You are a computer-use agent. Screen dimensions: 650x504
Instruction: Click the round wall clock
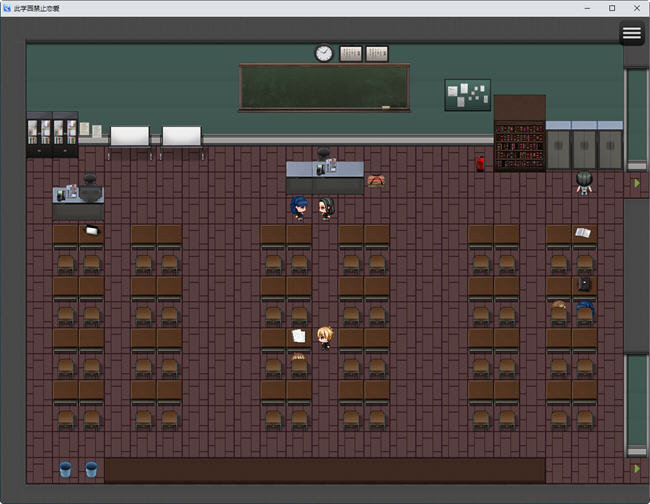pos(324,53)
